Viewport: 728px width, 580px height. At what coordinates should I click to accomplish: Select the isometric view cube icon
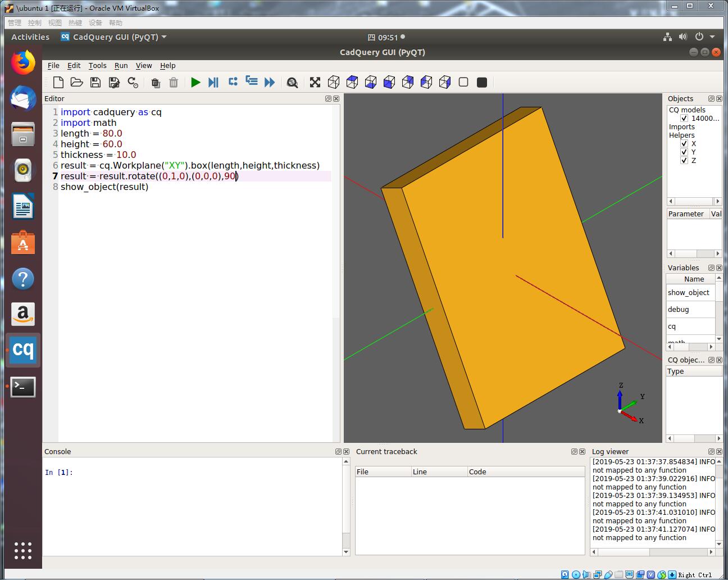(x=333, y=82)
